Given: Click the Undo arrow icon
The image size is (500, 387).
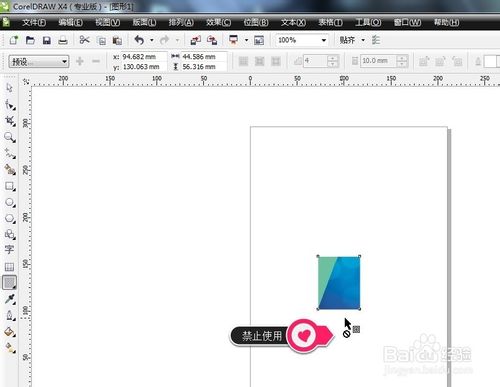Looking at the screenshot, I should pos(139,40).
